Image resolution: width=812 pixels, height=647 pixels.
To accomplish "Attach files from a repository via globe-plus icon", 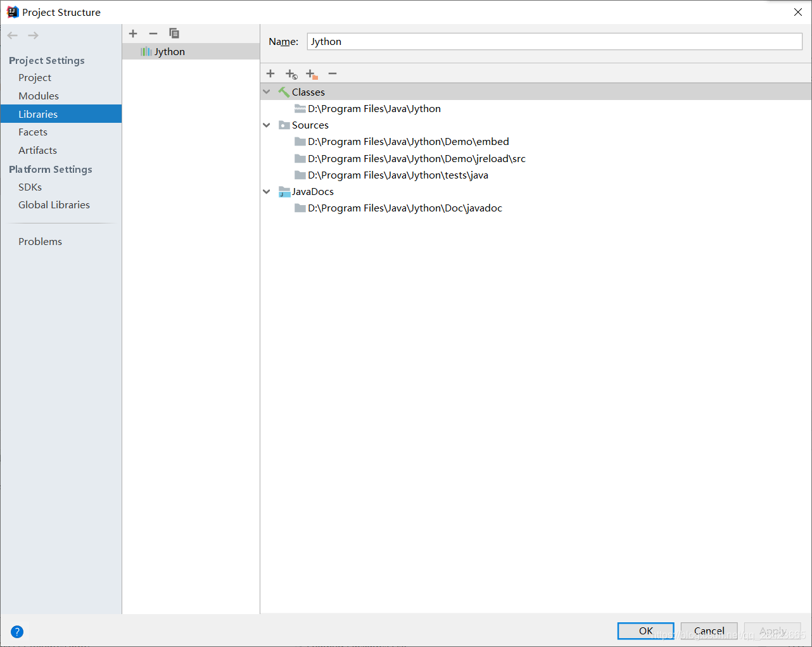I will pos(291,73).
